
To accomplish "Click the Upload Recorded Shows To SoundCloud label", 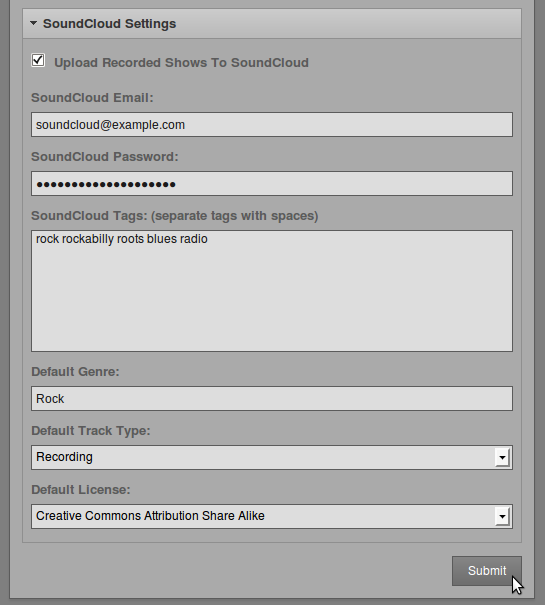I will (181, 63).
